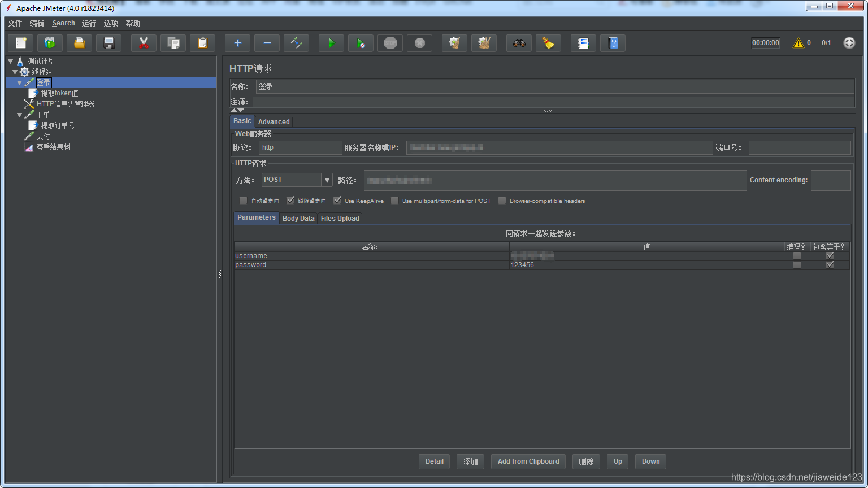This screenshot has width=868, height=488.
Task: Switch to the Advanced tab
Action: (274, 121)
